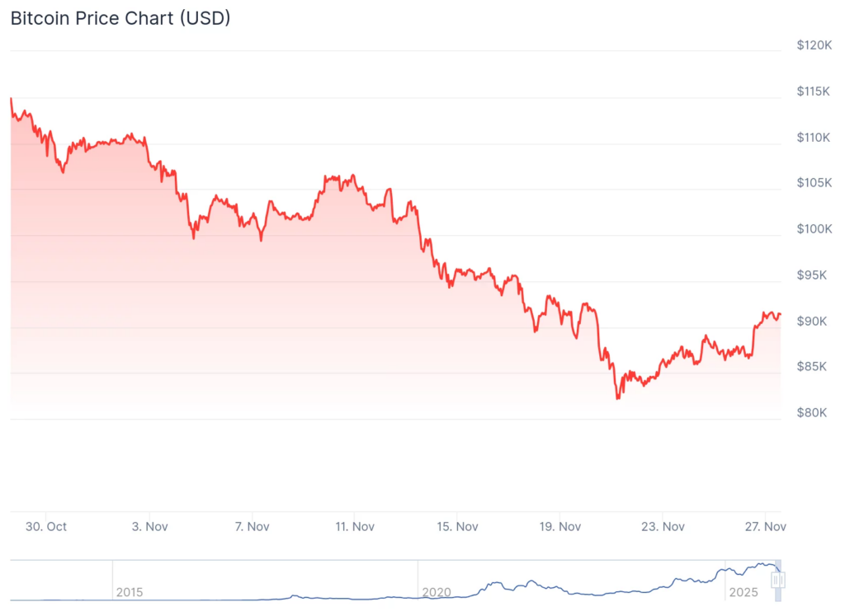Click the 2015 marker in navigator

(x=130, y=592)
